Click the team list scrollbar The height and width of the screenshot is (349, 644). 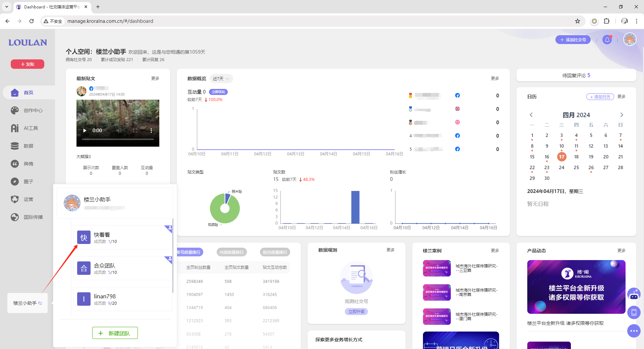(x=173, y=255)
